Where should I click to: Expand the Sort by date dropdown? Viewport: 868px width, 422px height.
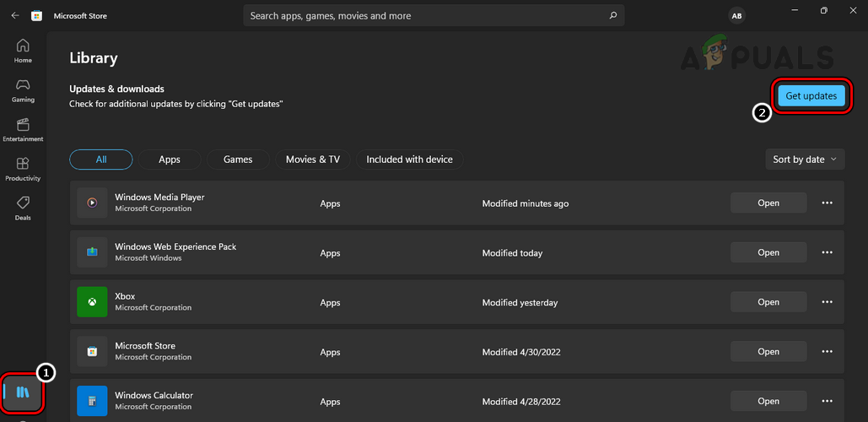coord(805,160)
